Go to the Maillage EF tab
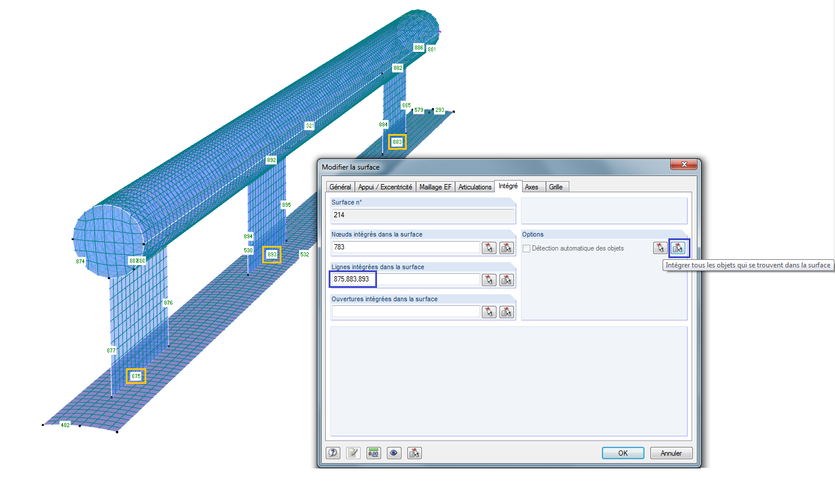Image resolution: width=835 pixels, height=504 pixels. pos(435,187)
